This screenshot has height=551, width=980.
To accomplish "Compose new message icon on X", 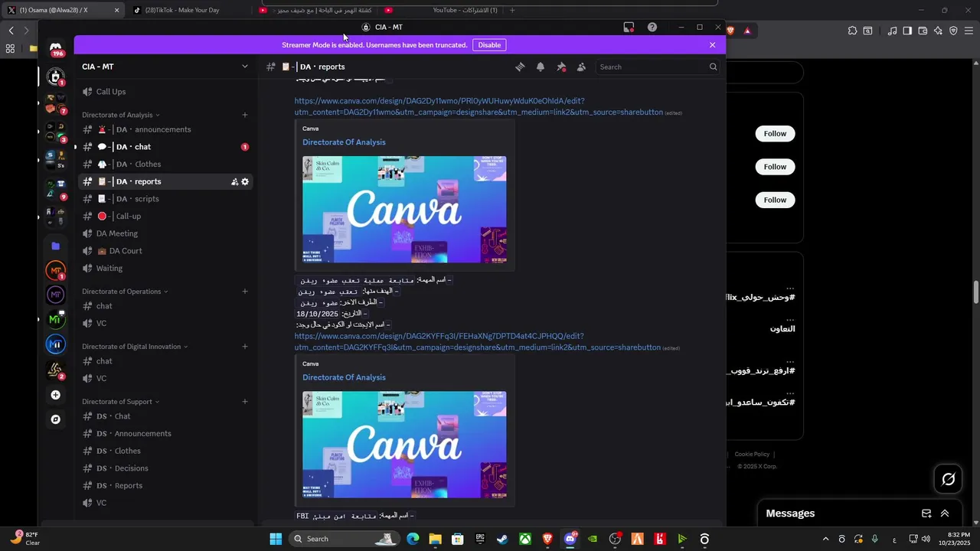I will click(926, 514).
